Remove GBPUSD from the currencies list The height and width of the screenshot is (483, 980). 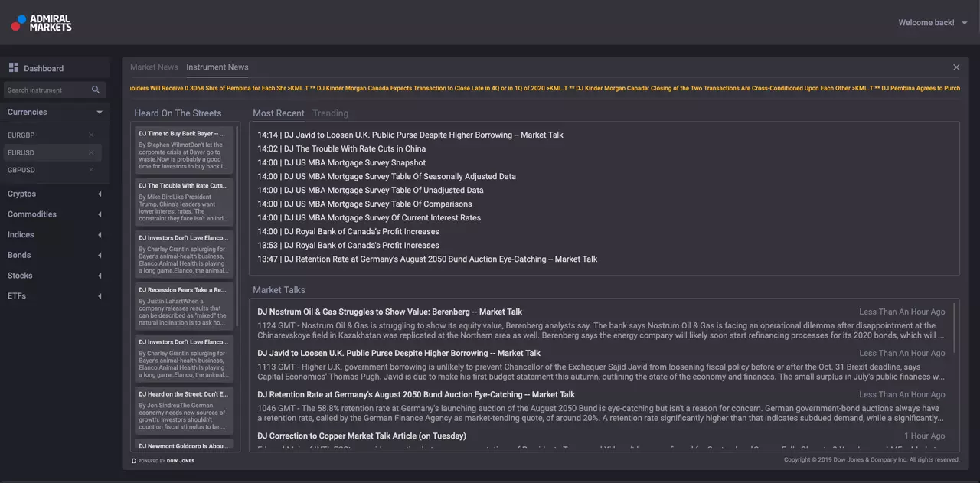[x=91, y=170]
